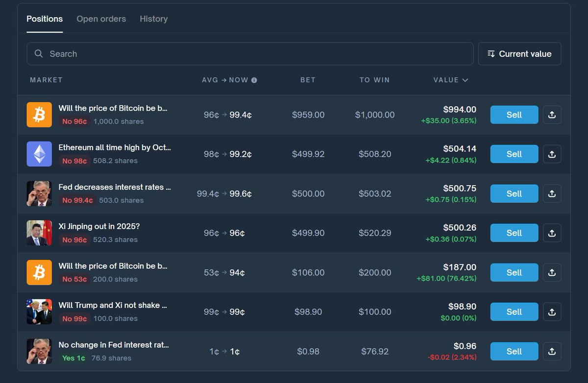Viewport: 588px width, 383px height.
Task: Open the market 'Ethereum all time high by Oct...'
Action: (x=115, y=147)
